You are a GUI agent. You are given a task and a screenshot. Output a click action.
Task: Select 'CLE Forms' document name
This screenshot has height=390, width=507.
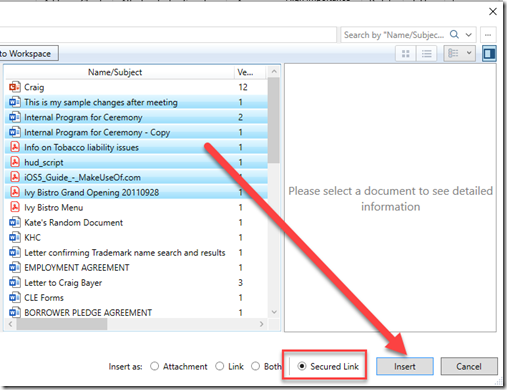(44, 298)
